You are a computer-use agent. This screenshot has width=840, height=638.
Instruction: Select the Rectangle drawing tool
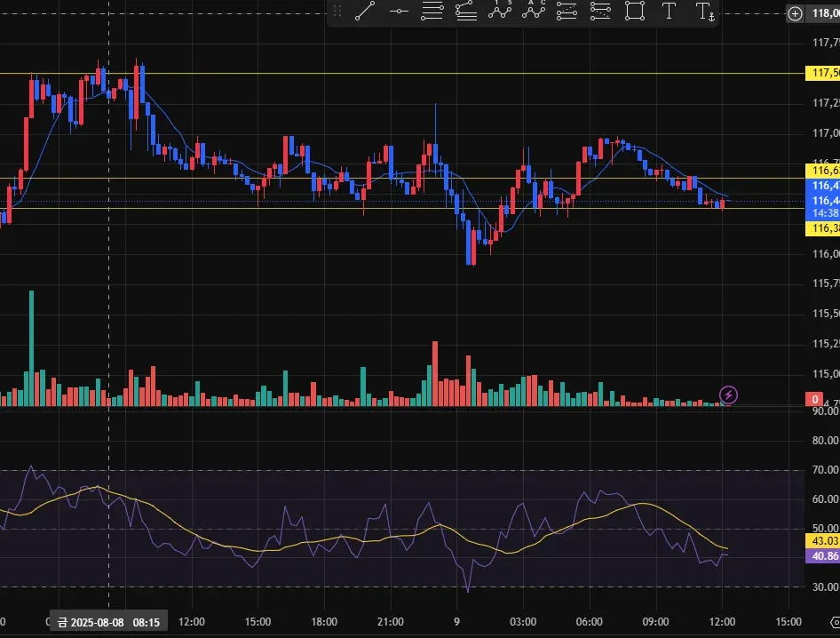click(x=635, y=11)
